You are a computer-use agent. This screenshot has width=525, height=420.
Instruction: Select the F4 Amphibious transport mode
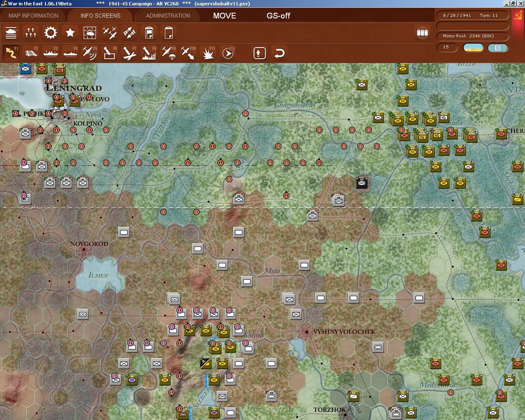point(70,53)
